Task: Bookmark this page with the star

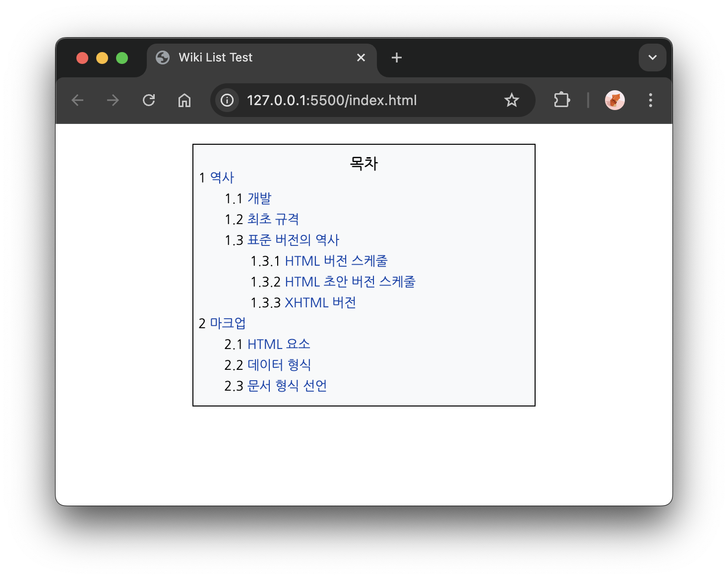Action: click(x=511, y=100)
